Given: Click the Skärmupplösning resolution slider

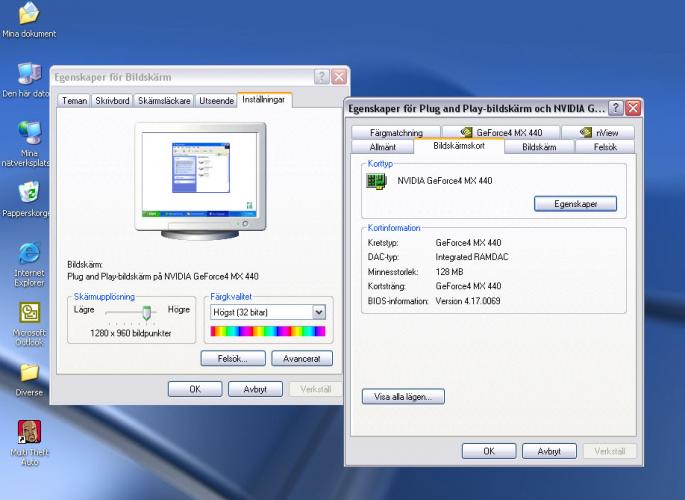Looking at the screenshot, I should coord(148,312).
